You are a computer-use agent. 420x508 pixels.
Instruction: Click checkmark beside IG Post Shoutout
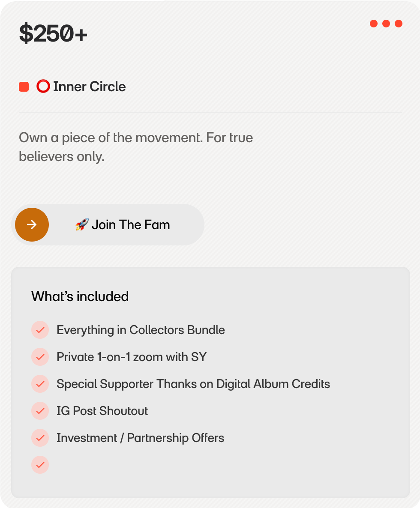click(40, 411)
